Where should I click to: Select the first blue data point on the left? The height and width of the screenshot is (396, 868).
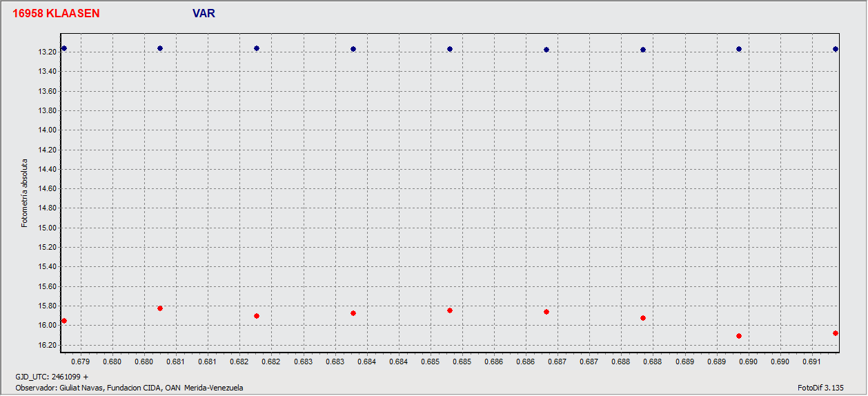[64, 48]
